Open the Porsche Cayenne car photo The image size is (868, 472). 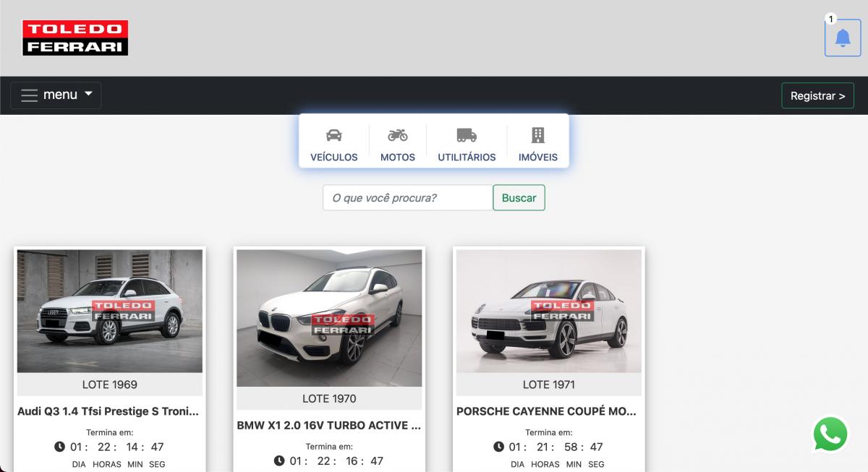click(x=549, y=311)
